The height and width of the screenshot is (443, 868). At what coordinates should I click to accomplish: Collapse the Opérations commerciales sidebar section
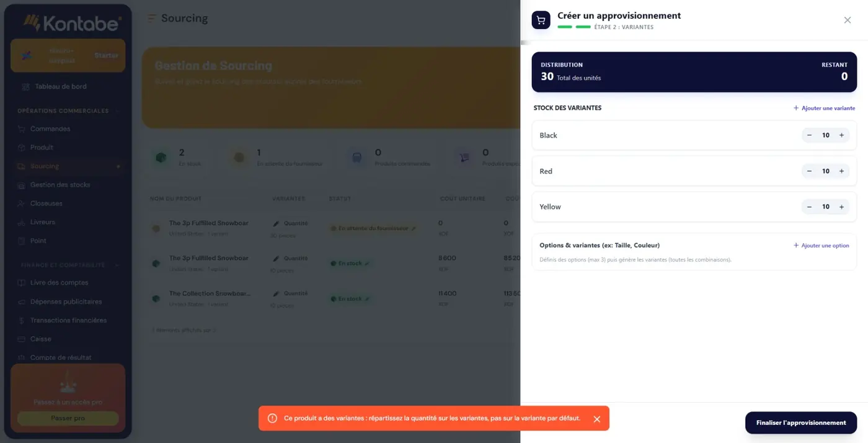click(117, 111)
